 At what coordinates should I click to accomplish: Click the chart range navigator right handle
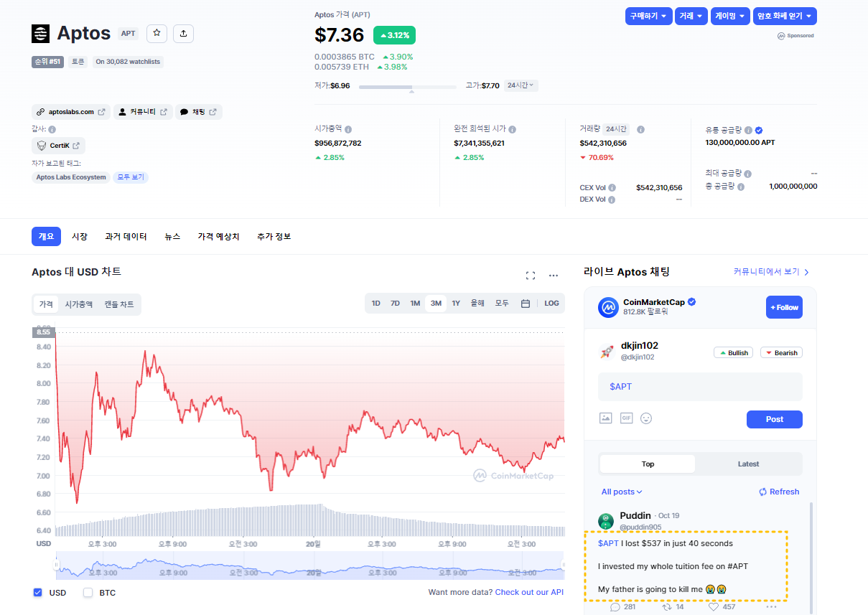click(x=564, y=565)
